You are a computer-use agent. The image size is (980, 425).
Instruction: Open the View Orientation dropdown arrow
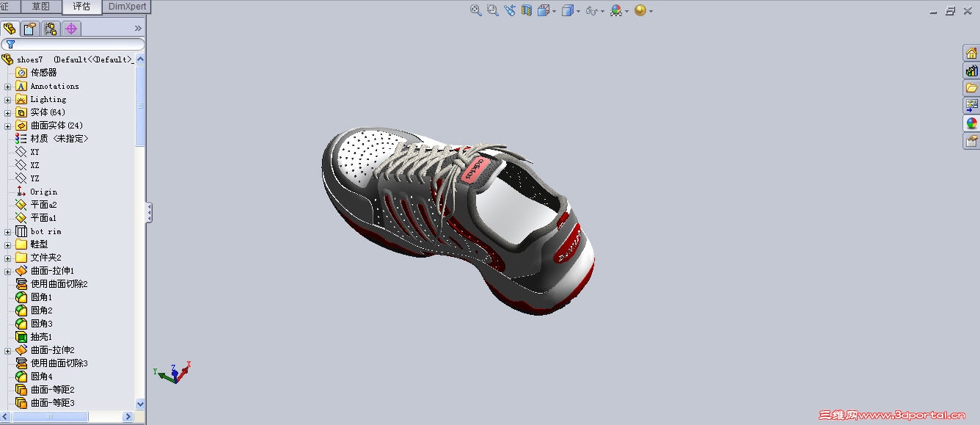coord(554,11)
